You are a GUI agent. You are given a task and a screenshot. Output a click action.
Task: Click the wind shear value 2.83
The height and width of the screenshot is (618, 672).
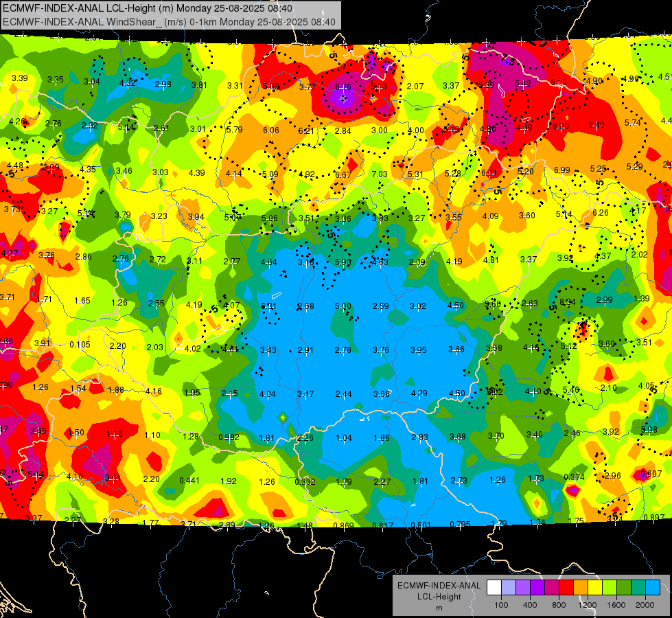pos(419,437)
